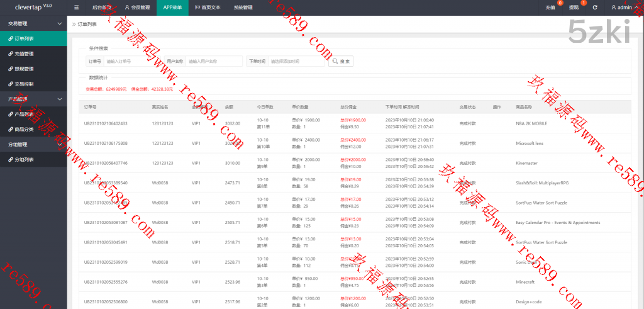
Task: Collapse the 分组管理 sidebar group
Action: pos(59,144)
